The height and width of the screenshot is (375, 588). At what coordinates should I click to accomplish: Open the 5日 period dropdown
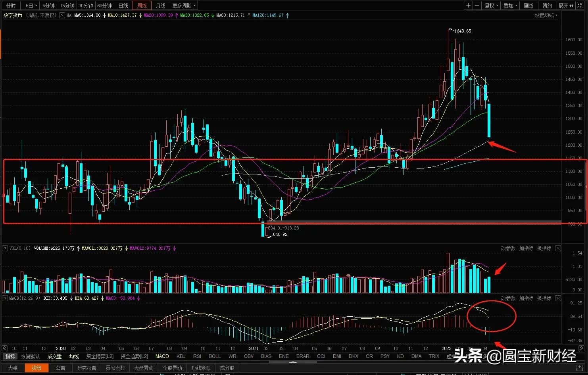pos(31,6)
